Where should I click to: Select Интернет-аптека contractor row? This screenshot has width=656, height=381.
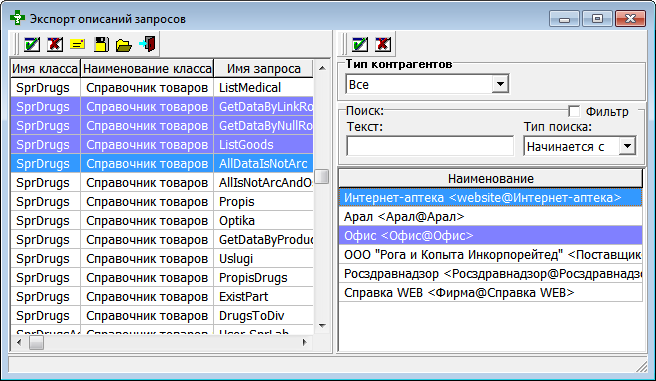[x=490, y=197]
